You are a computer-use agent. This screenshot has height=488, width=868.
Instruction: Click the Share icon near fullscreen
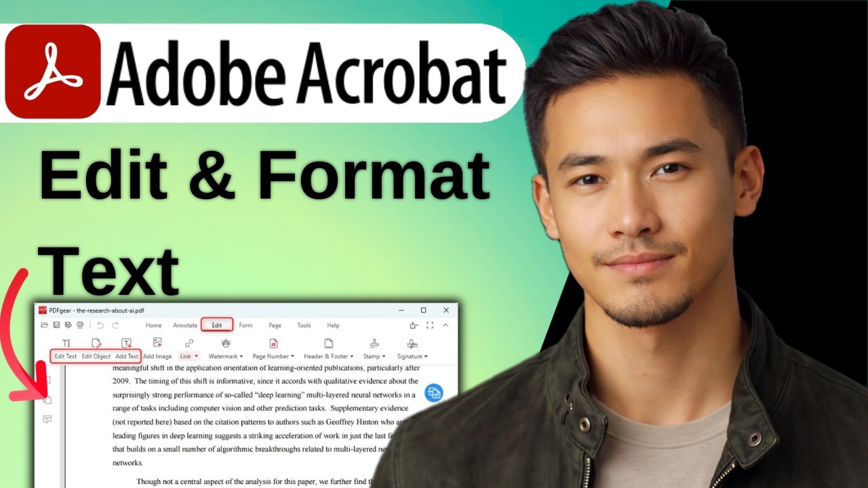pyautogui.click(x=414, y=325)
